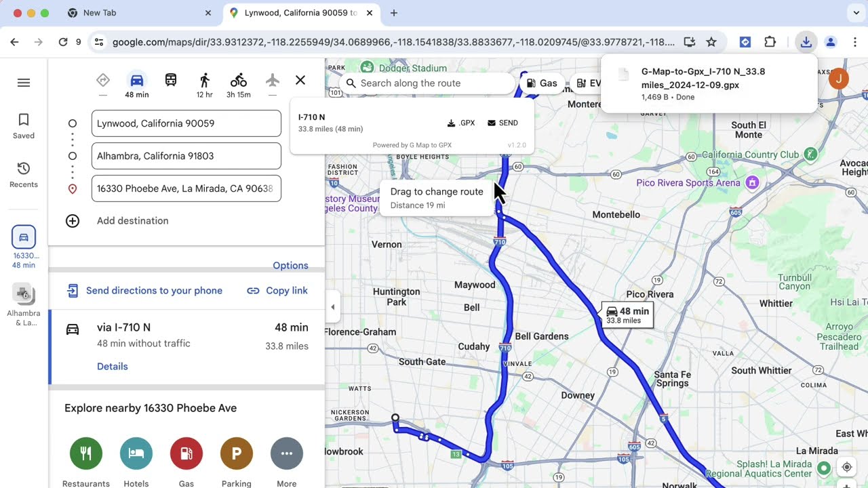Click the 48 min route label on the map

(627, 315)
